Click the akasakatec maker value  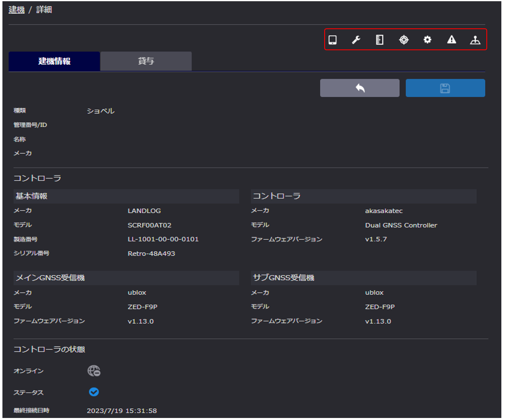coord(384,211)
